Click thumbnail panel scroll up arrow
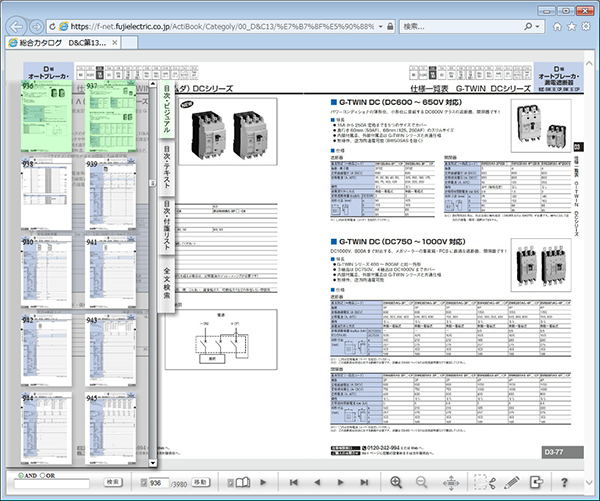Image resolution: width=600 pixels, height=501 pixels. pyautogui.click(x=153, y=83)
